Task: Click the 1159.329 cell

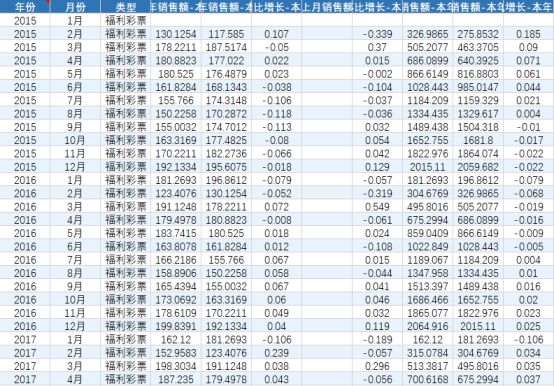Action: [x=478, y=101]
